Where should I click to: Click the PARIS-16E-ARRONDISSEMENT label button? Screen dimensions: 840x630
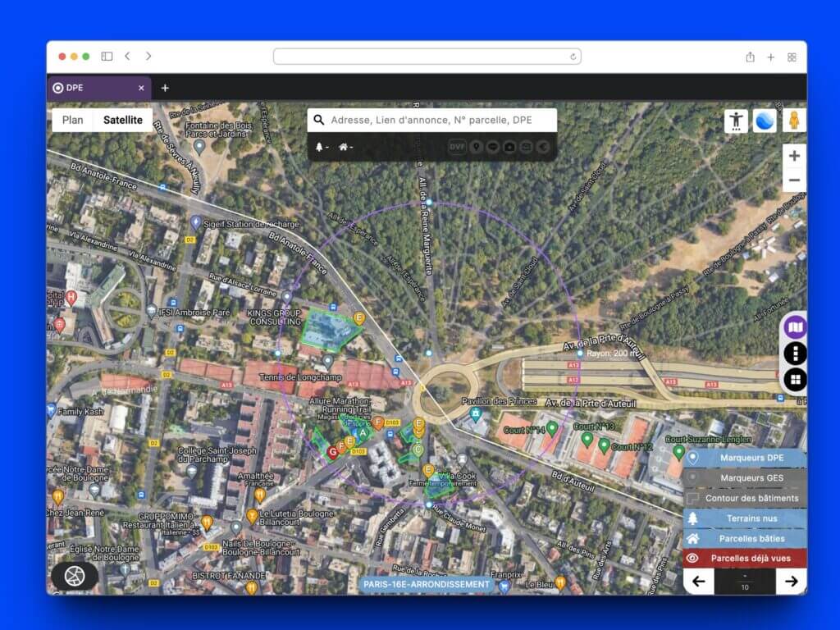[427, 584]
